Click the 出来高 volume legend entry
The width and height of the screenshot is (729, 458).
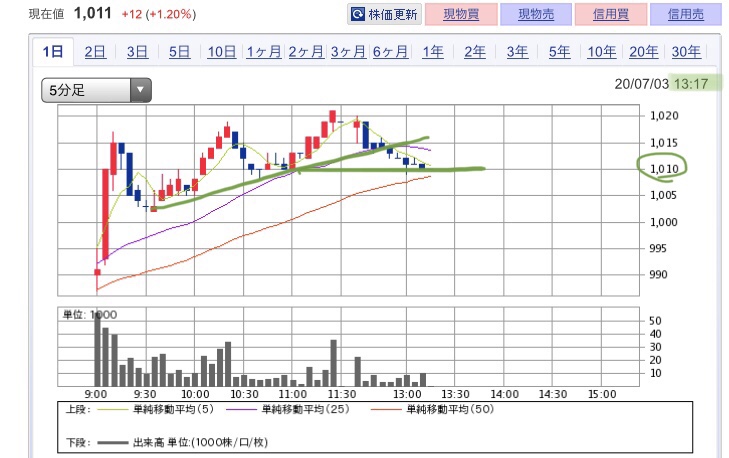point(200,442)
